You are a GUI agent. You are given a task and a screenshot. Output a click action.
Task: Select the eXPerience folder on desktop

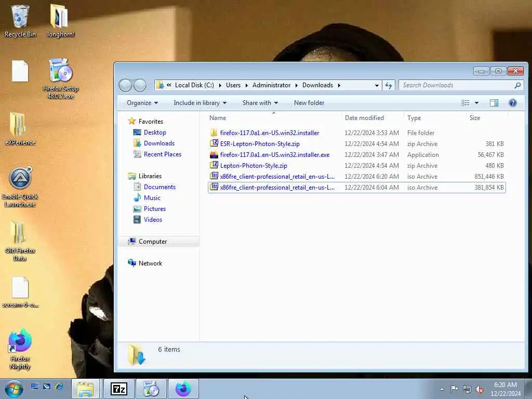pos(20,129)
